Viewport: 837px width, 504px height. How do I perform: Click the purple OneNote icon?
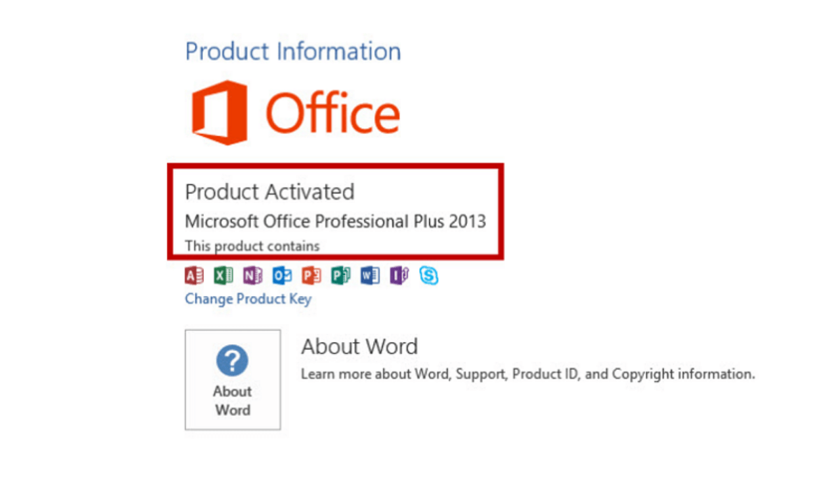pos(253,275)
